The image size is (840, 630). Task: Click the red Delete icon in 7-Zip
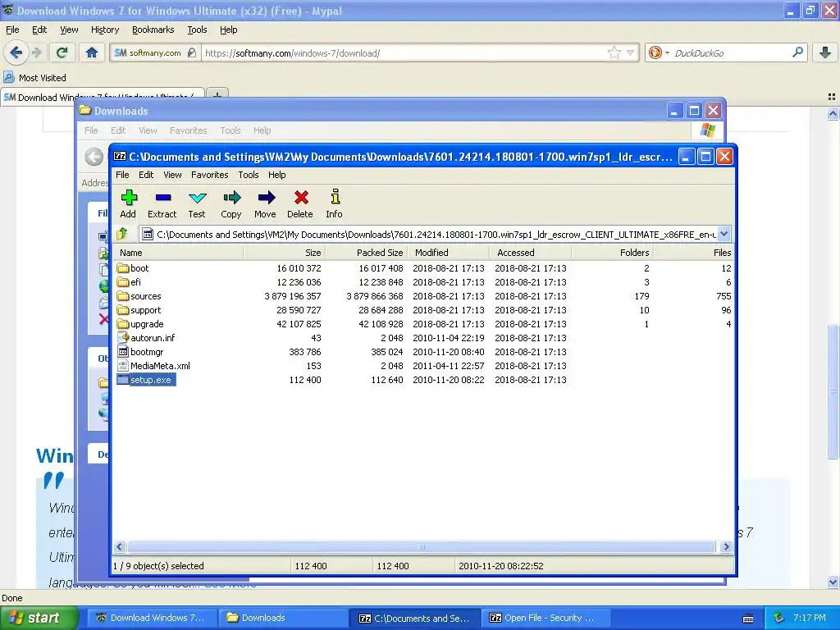(x=300, y=203)
